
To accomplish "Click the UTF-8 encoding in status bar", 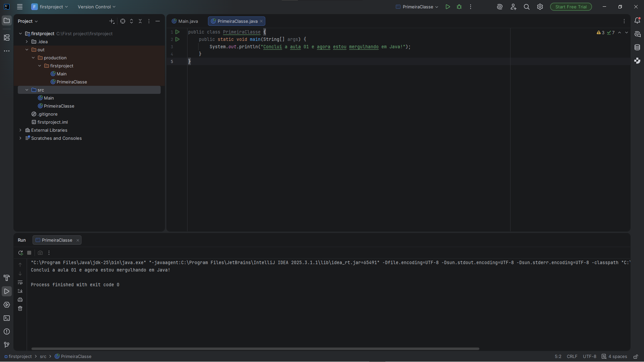I will pos(589,357).
